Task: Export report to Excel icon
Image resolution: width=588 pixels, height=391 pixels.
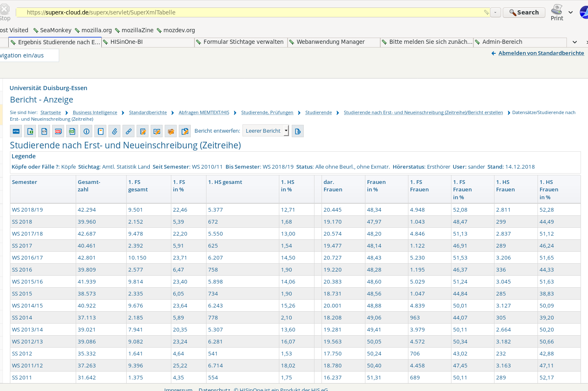Action: click(x=30, y=131)
